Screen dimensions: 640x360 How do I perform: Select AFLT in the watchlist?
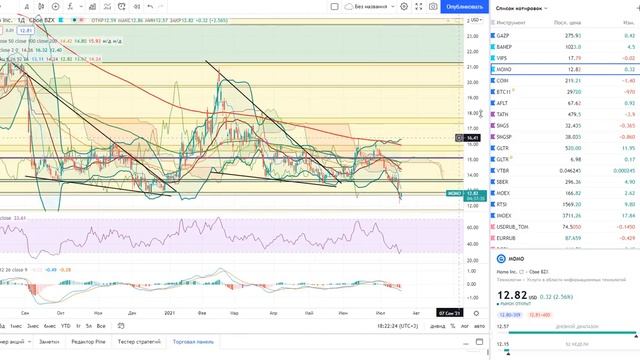(565, 103)
